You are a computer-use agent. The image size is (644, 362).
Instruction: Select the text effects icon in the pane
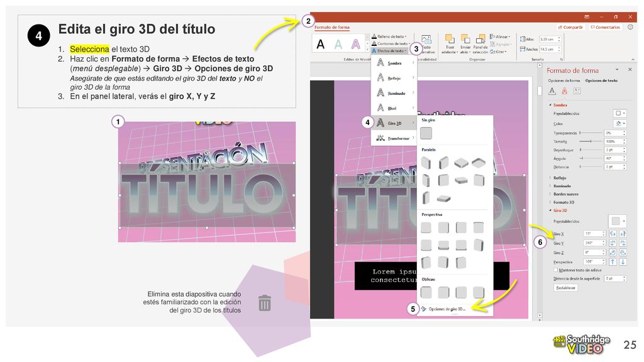[565, 91]
